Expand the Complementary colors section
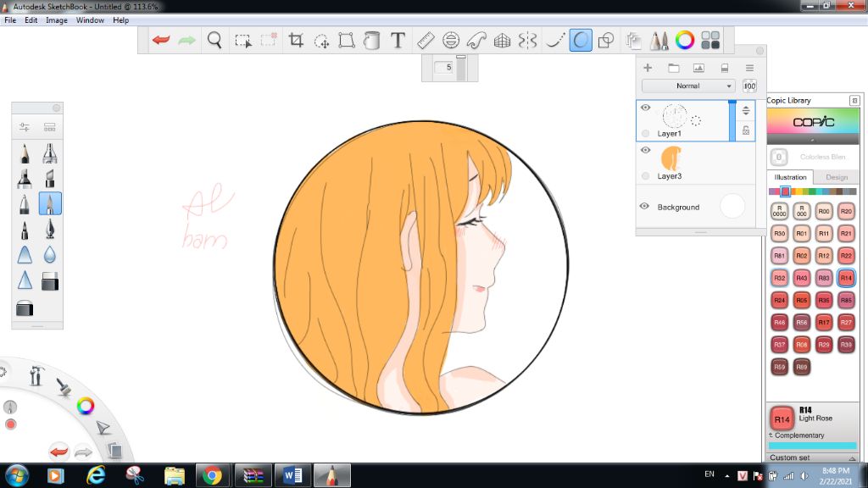The width and height of the screenshot is (868, 488). [x=797, y=435]
